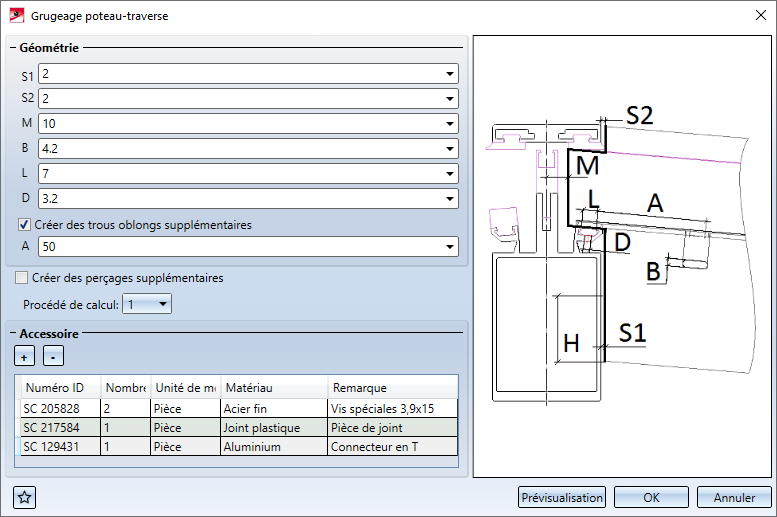Select the SC 129431 Connecteur en T row

tap(59, 446)
